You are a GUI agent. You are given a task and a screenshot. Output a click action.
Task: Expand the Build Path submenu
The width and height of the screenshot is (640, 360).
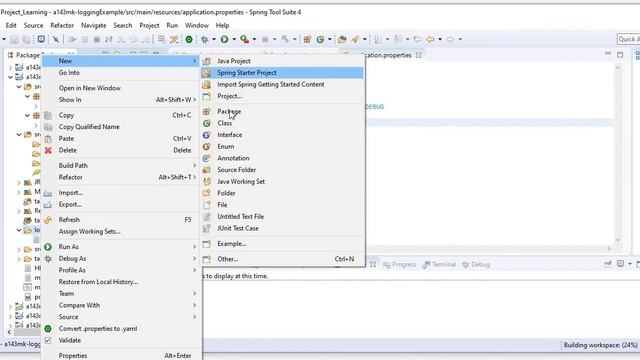[x=122, y=165]
